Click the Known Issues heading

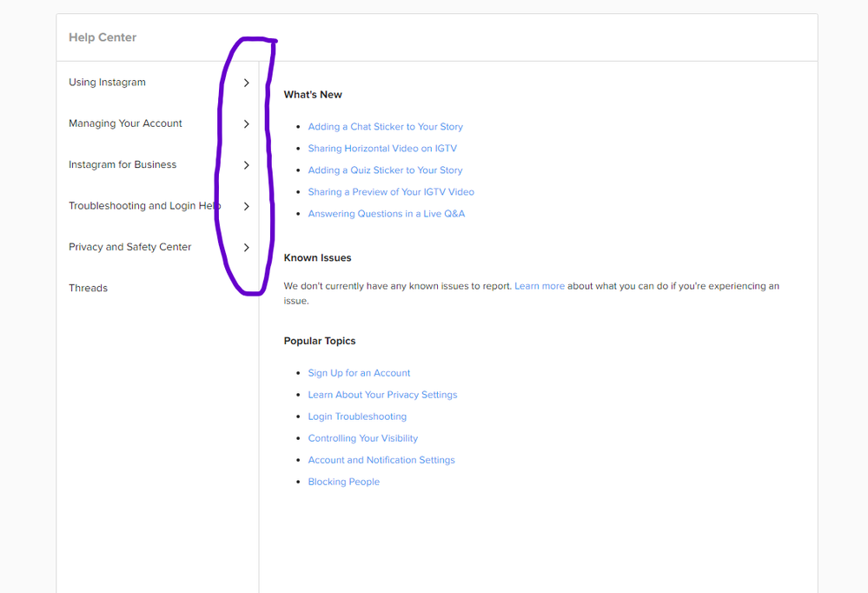(x=317, y=257)
